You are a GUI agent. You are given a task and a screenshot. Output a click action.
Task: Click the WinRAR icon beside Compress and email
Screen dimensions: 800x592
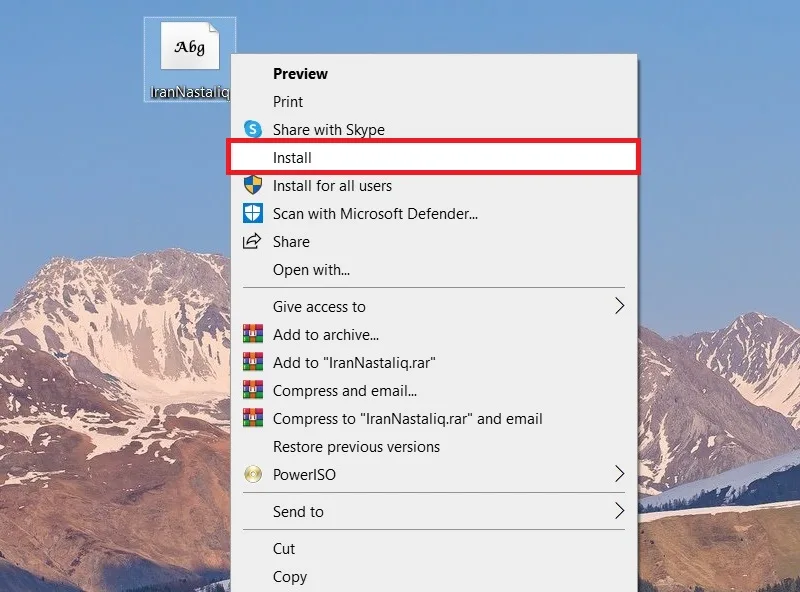tap(253, 390)
